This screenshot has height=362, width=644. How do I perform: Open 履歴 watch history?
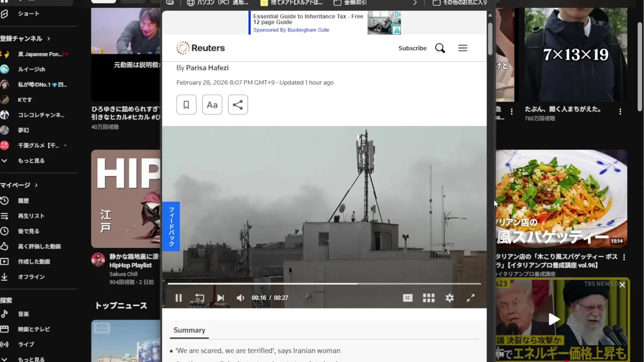click(x=23, y=201)
